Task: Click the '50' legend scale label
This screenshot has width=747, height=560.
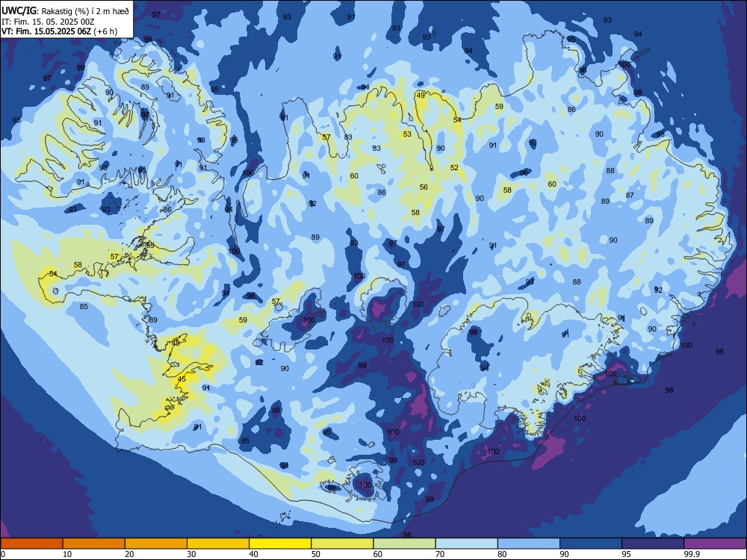Action: coord(315,554)
